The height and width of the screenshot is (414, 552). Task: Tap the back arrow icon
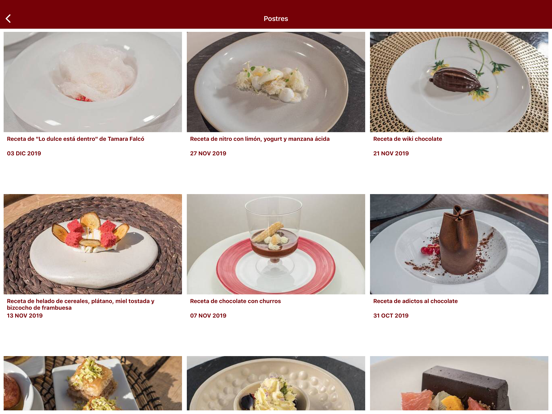8,19
